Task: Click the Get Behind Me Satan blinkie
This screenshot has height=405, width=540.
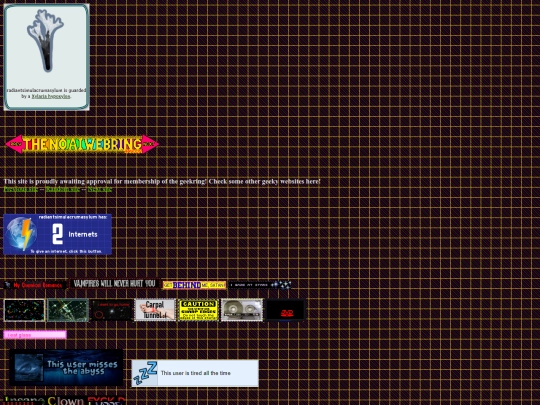Action: (194, 285)
